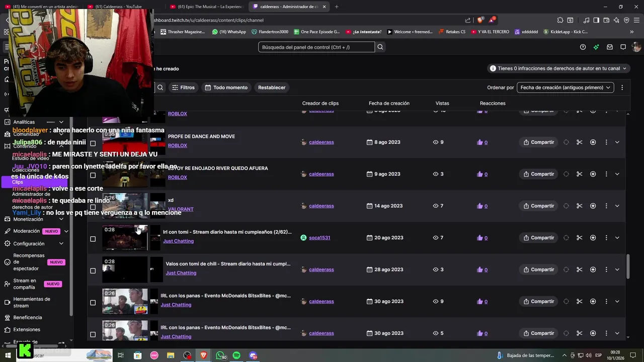
Task: Open the One Pace Episode bookmark
Action: pyautogui.click(x=316, y=32)
